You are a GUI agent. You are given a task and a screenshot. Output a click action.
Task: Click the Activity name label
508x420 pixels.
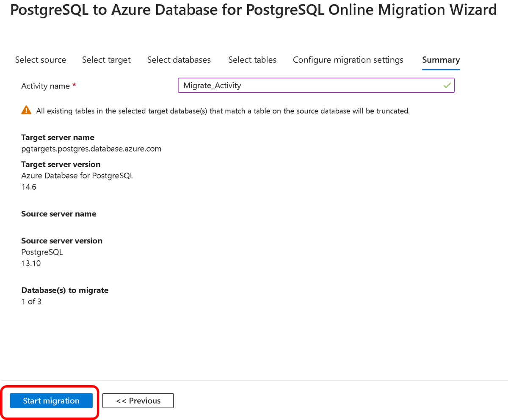pos(45,86)
